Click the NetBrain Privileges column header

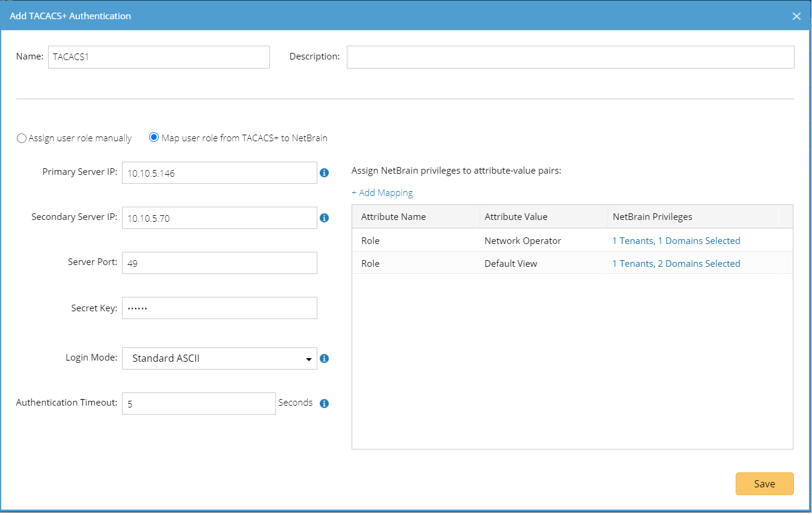tap(693, 216)
